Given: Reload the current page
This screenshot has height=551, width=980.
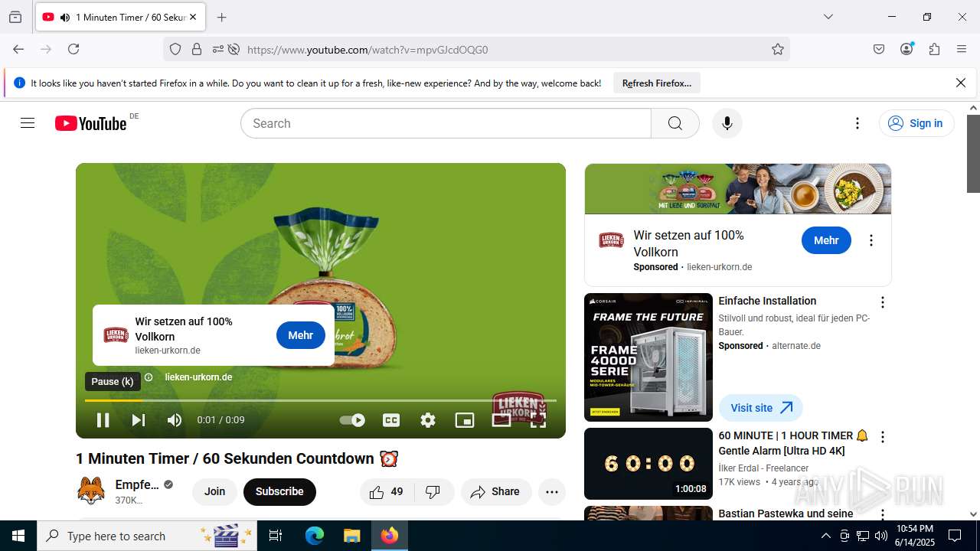Looking at the screenshot, I should click(x=73, y=49).
